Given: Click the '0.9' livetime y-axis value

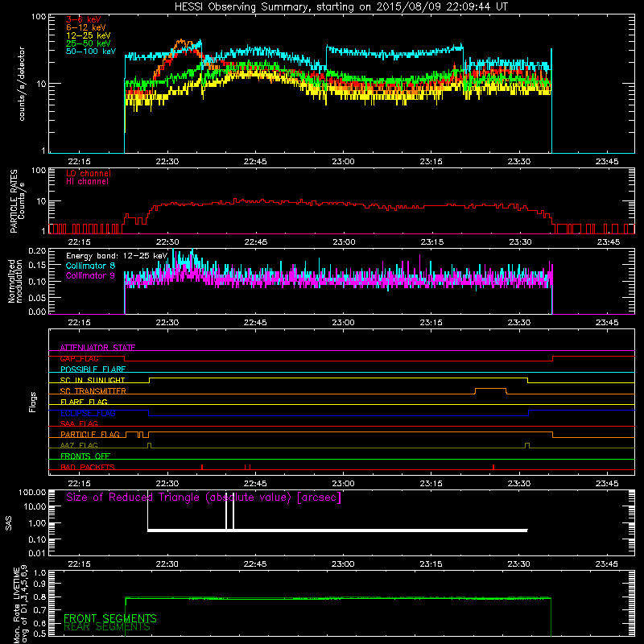Looking at the screenshot, I should pos(39,584).
